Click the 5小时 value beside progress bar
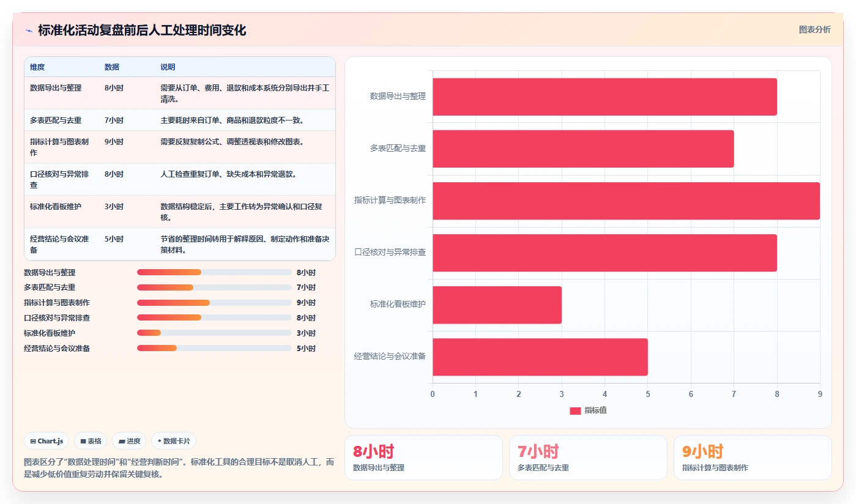 pos(306,349)
